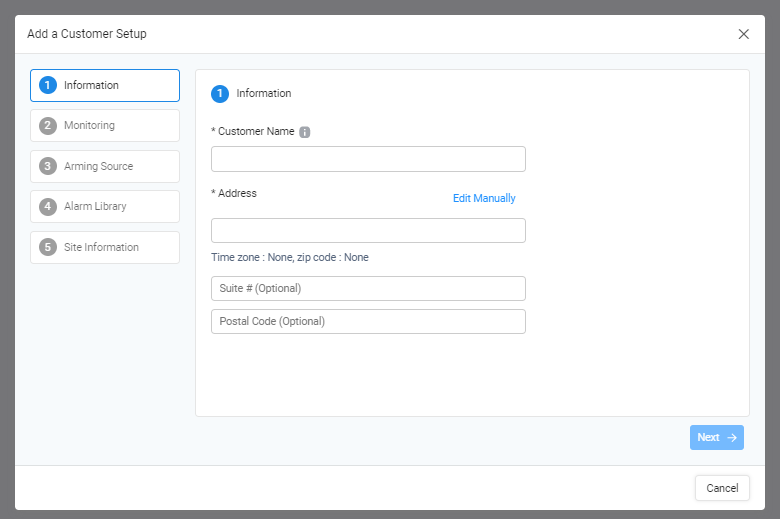Close the Add a Customer Setup dialog
This screenshot has height=519, width=780.
[743, 34]
